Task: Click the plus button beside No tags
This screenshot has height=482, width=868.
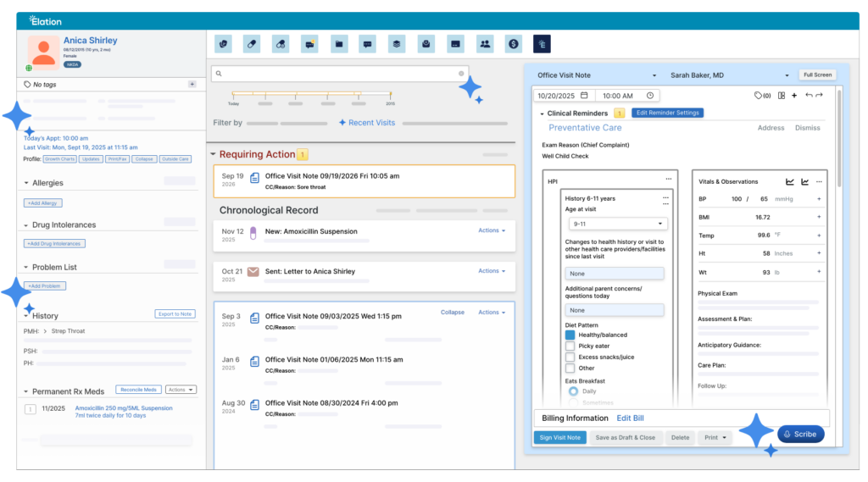Action: point(192,84)
